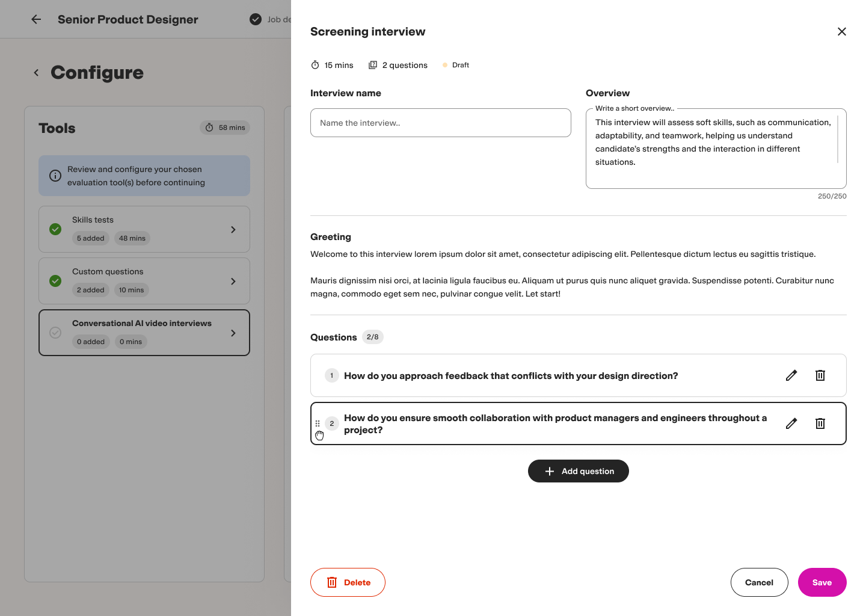Open Conversational AI video interviews via its chevron
The image size is (866, 616).
coord(233,333)
